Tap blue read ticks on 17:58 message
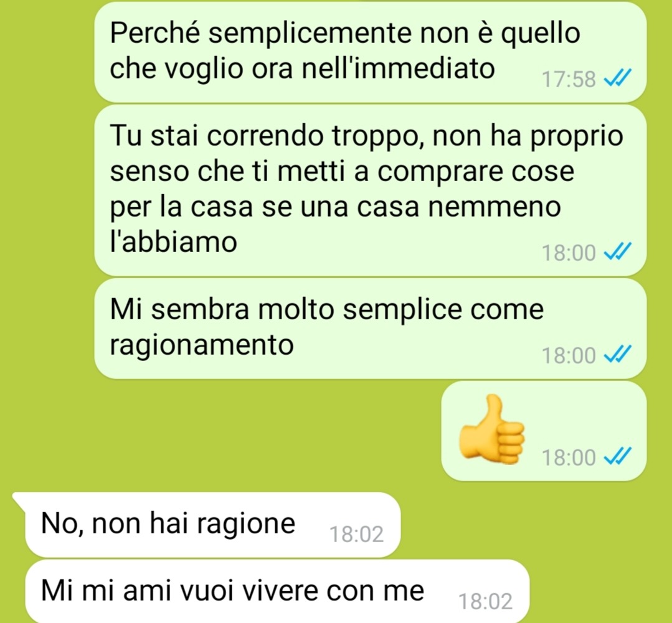This screenshot has width=672, height=623. point(618,78)
